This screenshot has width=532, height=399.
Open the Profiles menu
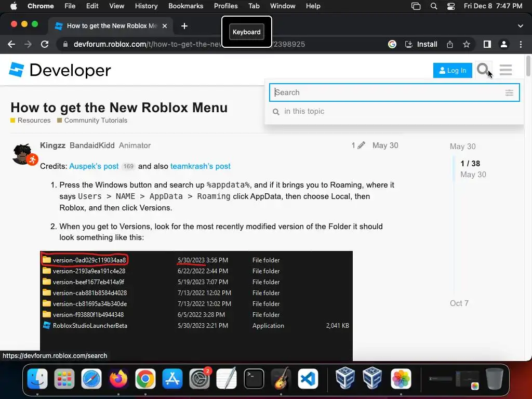point(225,6)
